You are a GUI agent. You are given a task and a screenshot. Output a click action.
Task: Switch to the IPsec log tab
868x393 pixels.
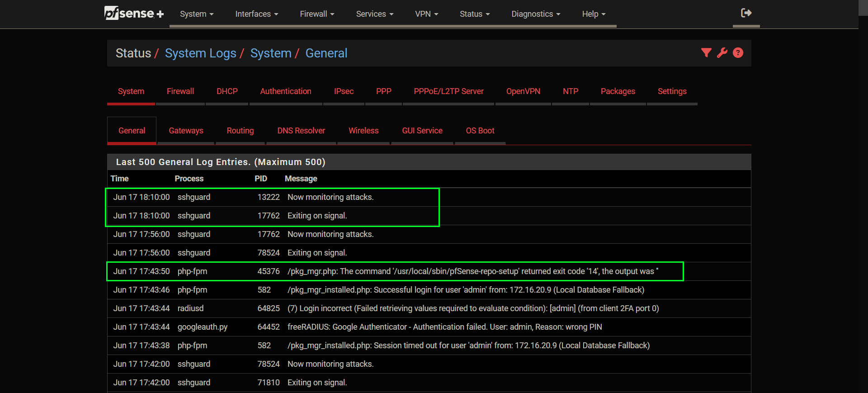pos(344,91)
